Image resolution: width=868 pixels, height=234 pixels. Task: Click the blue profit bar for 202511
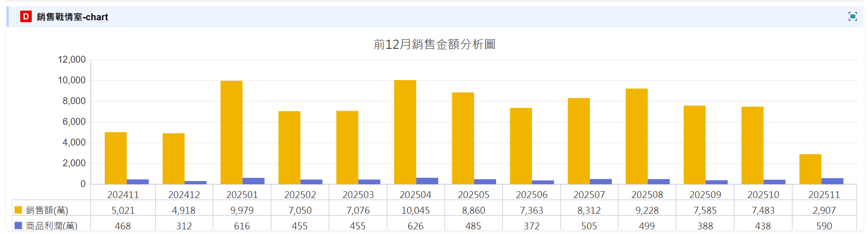click(832, 181)
